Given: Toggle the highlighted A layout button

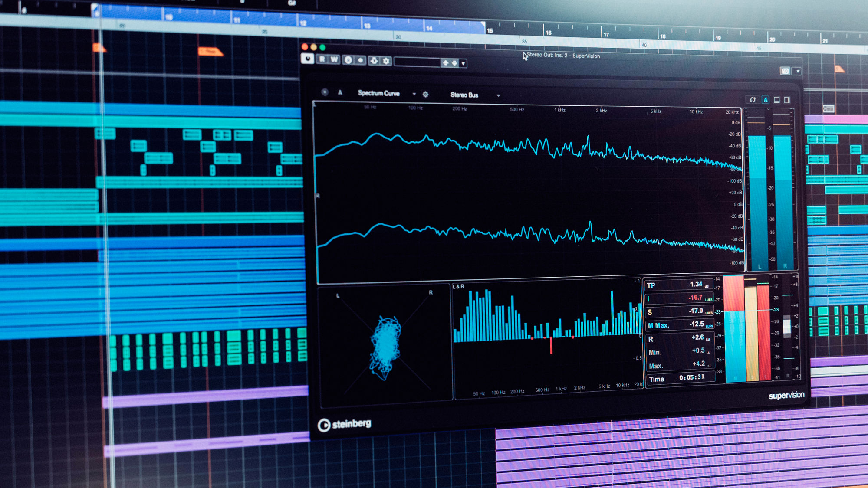Looking at the screenshot, I should (x=766, y=100).
